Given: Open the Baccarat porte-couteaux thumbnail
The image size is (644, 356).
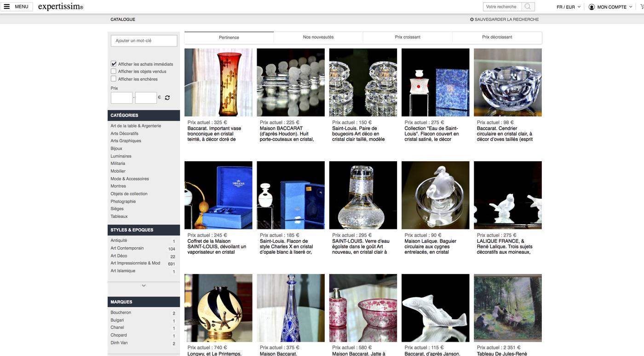Looking at the screenshot, I should click(x=291, y=82).
